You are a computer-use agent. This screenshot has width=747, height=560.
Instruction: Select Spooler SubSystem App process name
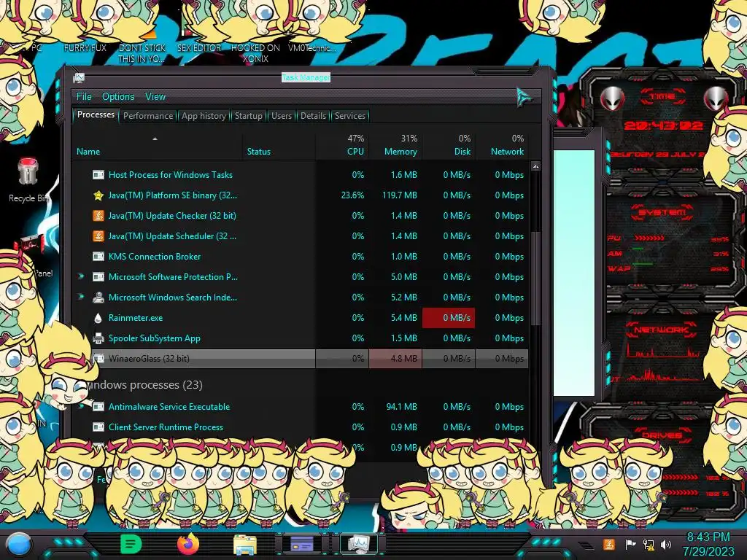pyautogui.click(x=155, y=338)
